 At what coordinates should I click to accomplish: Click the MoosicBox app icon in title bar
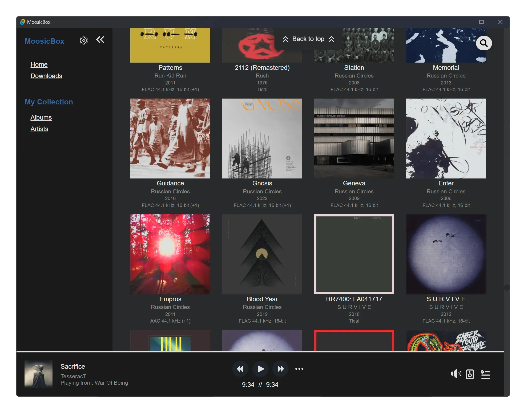(x=23, y=22)
